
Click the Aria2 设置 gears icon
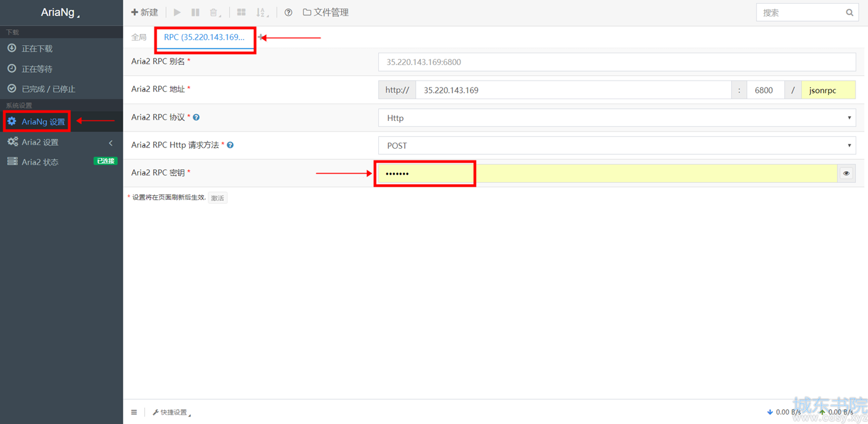point(12,142)
